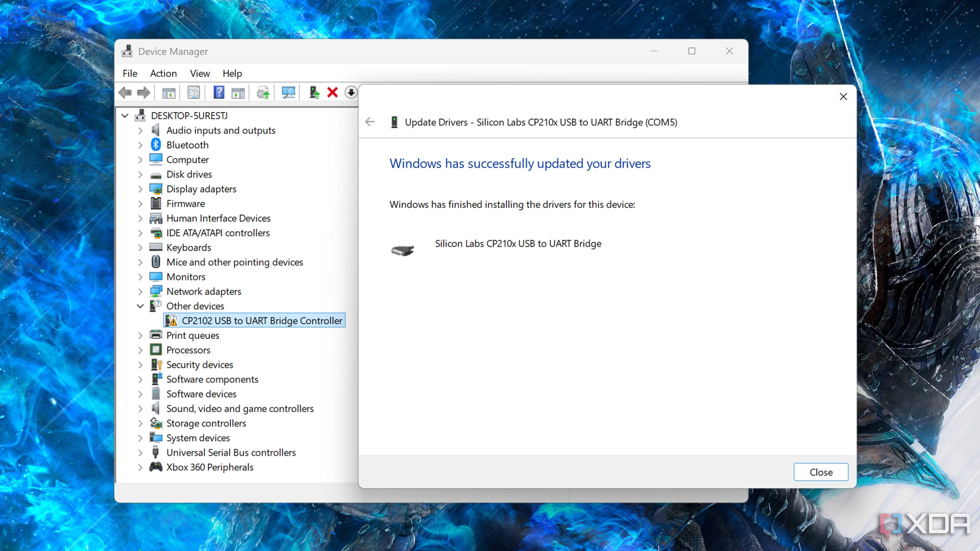Select Human Interface Devices row

point(218,218)
